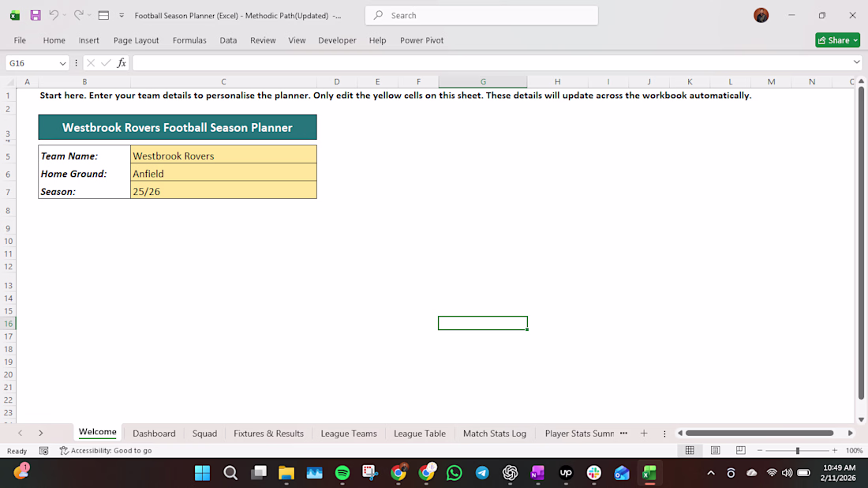Click the Team Name: label cell
The width and height of the screenshot is (868, 488).
[x=84, y=155]
